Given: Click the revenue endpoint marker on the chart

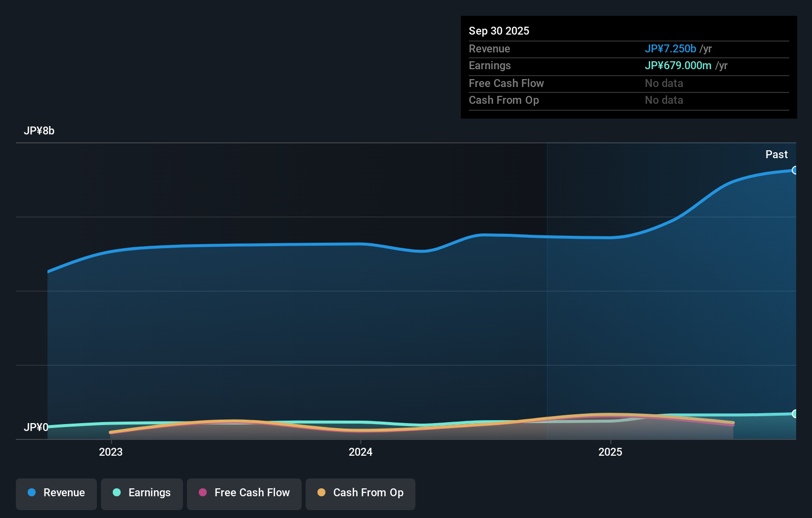Looking at the screenshot, I should (795, 170).
